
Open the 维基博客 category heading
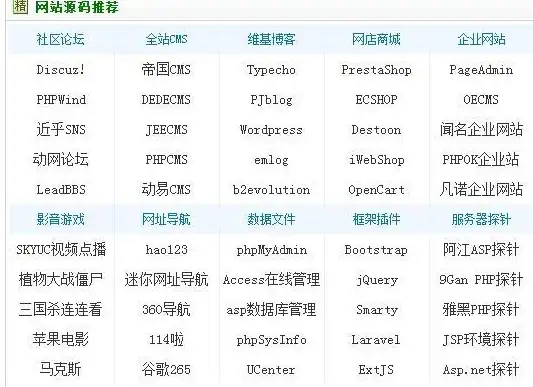pyautogui.click(x=271, y=39)
